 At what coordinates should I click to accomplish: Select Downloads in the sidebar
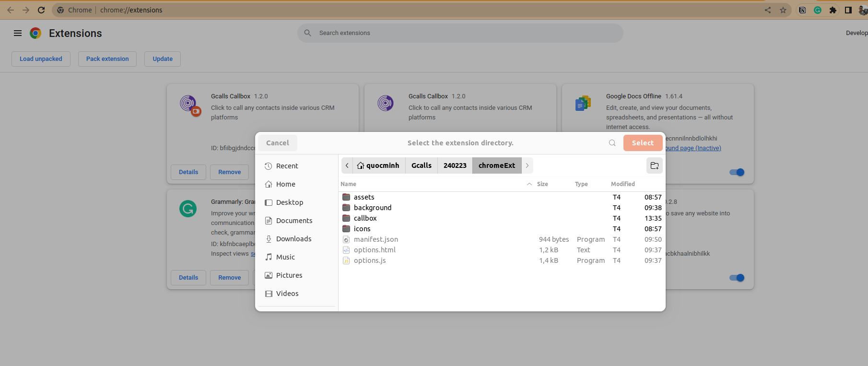tap(293, 239)
